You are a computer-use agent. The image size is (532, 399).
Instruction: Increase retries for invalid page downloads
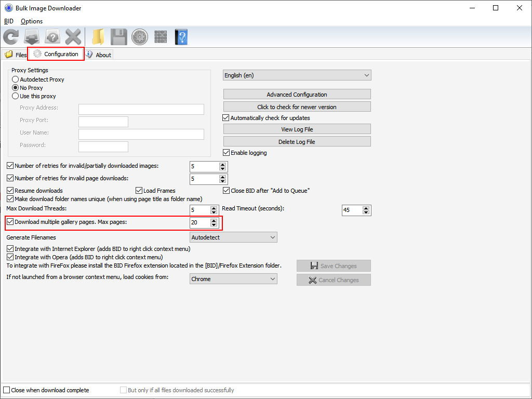222,177
